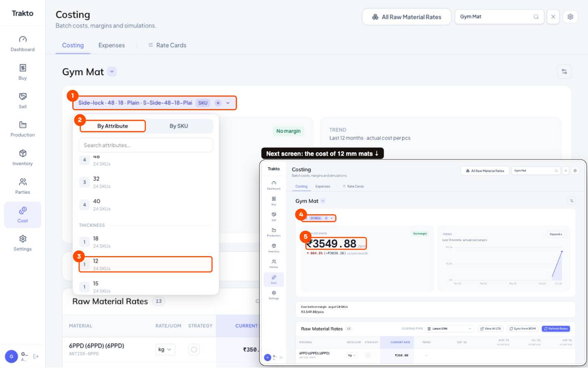Navigate to Inventory in the main sidebar
The height and width of the screenshot is (368, 588).
[x=23, y=158]
